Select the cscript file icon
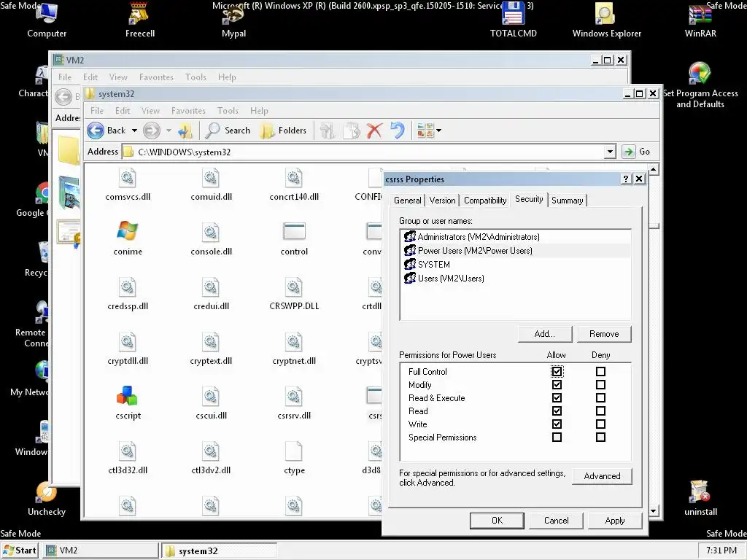 [x=127, y=396]
